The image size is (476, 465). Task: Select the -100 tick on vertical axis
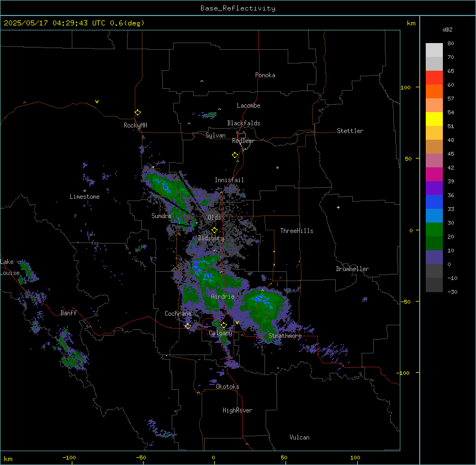click(404, 373)
